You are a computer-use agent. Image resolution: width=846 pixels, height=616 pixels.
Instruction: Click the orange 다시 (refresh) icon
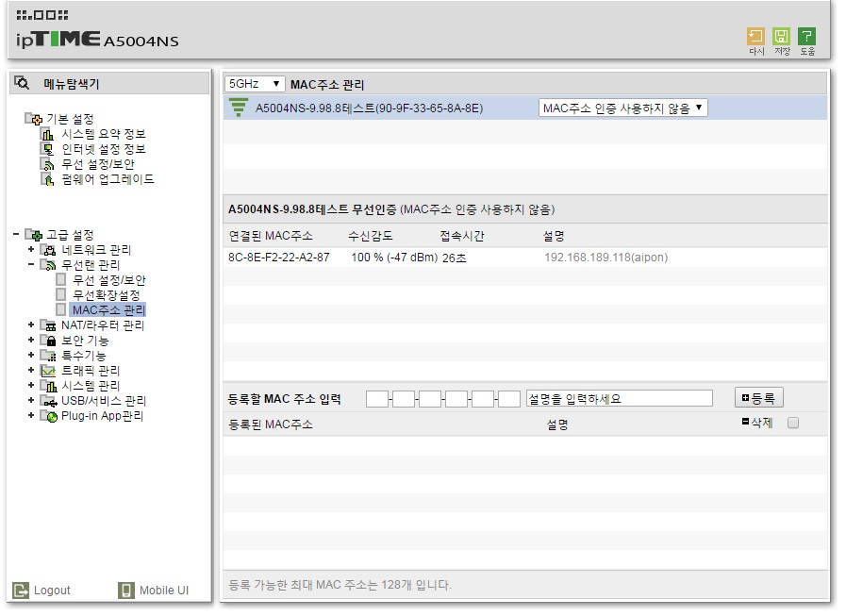click(755, 36)
